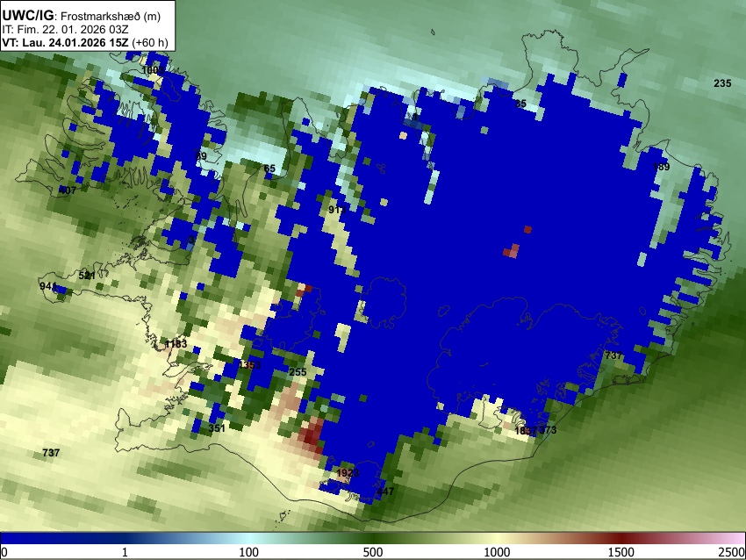Click the map value 521
746x560 pixels.
click(87, 276)
